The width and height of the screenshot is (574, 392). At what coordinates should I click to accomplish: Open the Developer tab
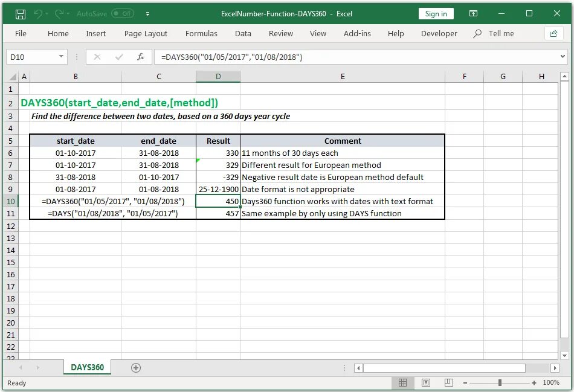click(x=439, y=34)
